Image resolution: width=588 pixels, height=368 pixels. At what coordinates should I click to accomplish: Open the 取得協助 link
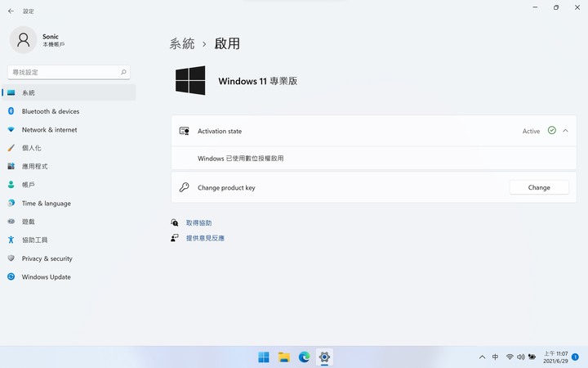pyautogui.click(x=198, y=223)
